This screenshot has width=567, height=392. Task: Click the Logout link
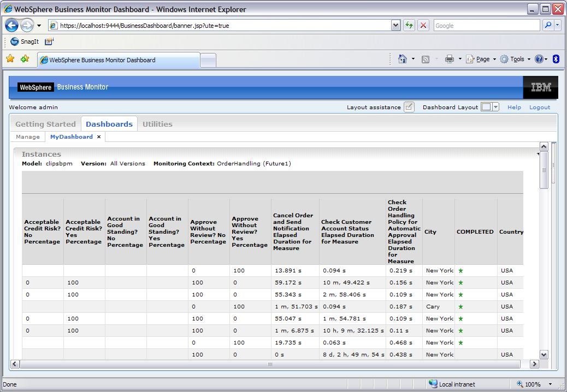[540, 108]
